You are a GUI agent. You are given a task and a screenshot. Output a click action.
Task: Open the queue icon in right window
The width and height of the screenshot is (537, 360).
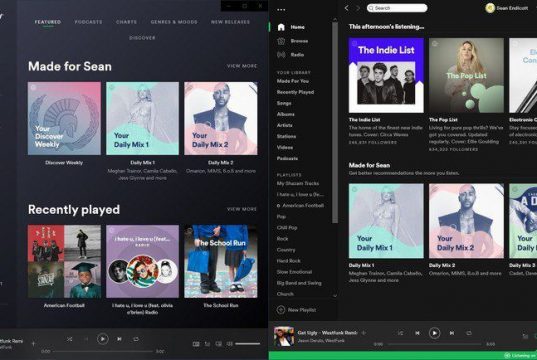coord(525,337)
